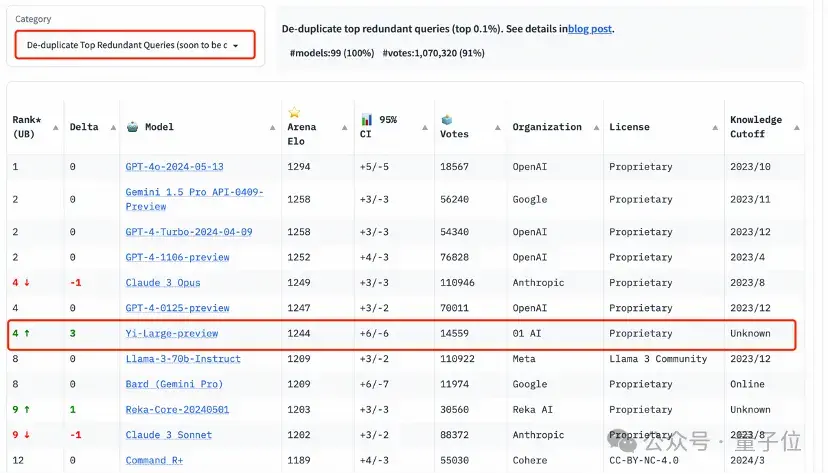Click the sort arrows on the Votes column

tap(495, 127)
